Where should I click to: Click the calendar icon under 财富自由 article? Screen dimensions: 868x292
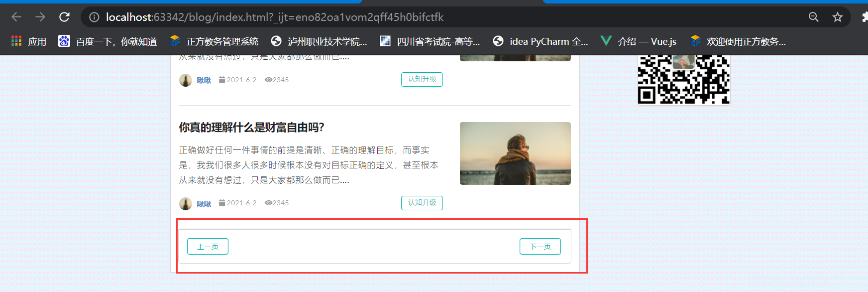pos(222,203)
